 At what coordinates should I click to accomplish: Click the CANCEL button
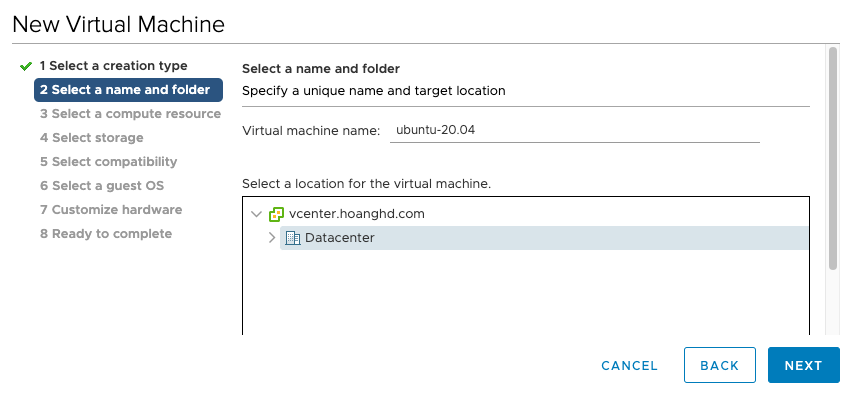[629, 365]
